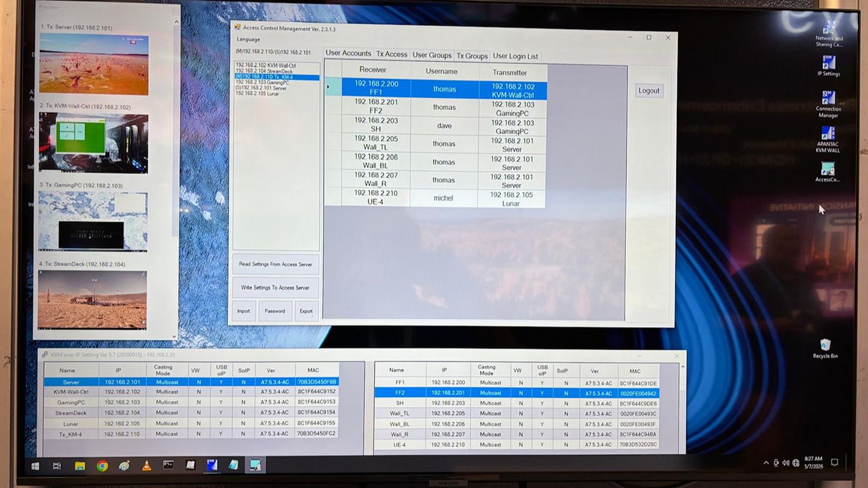Switch to the Tx Access tab
The width and height of the screenshot is (868, 488).
tap(392, 54)
